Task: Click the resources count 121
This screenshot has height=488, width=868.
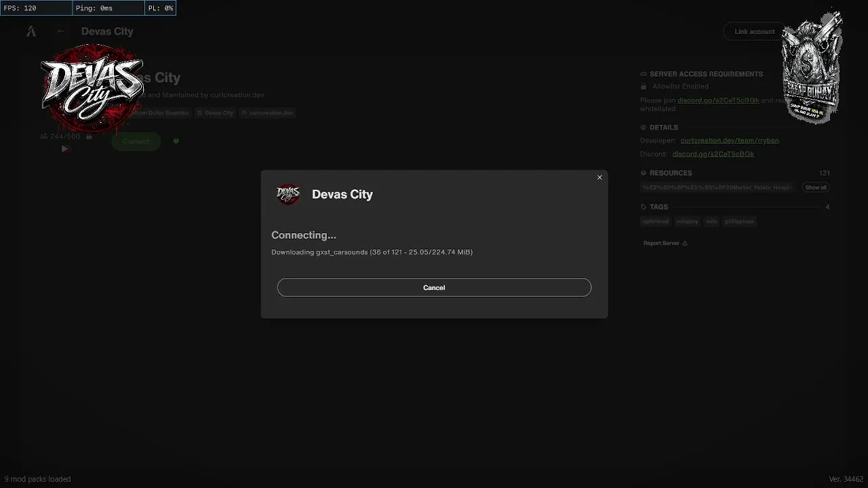Action: (x=825, y=173)
